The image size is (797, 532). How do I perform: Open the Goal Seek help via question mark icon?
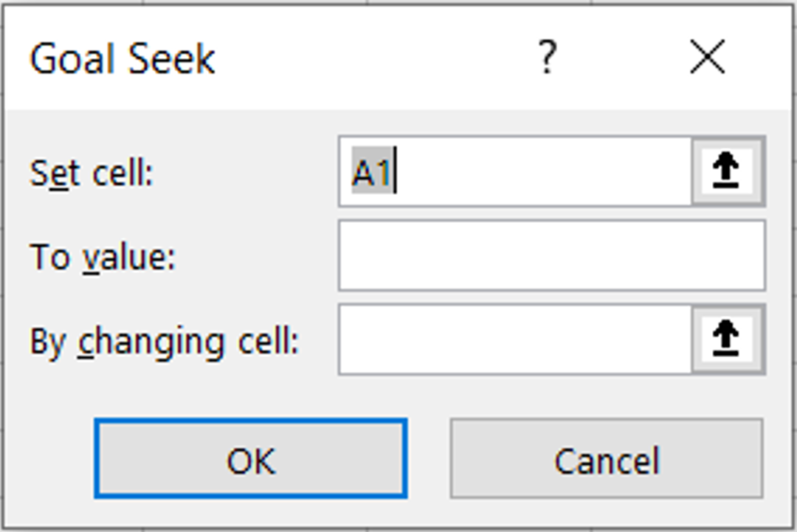(x=547, y=57)
